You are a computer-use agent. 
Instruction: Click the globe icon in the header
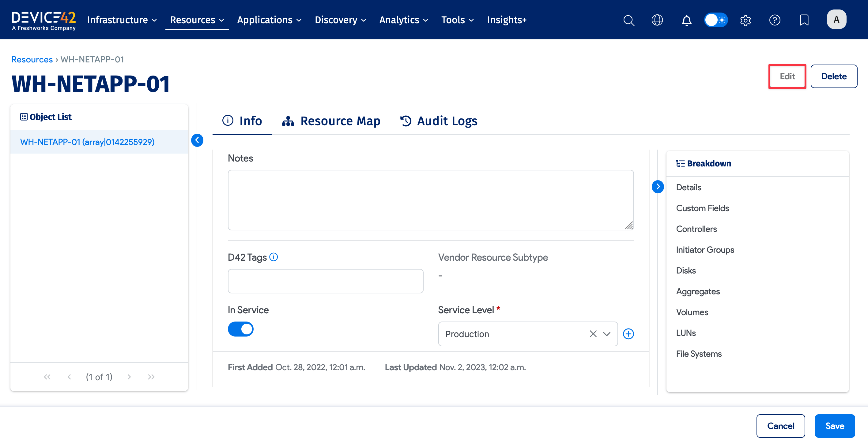pyautogui.click(x=657, y=20)
